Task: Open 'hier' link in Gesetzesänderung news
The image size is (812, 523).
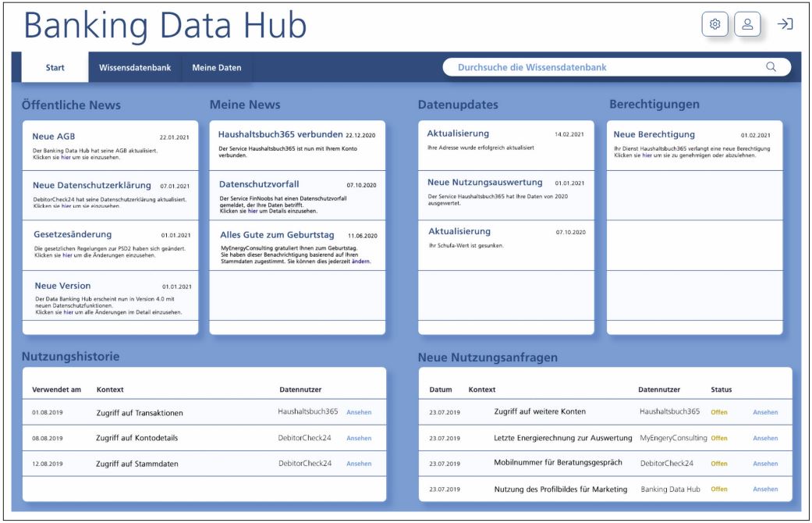Action: [x=68, y=255]
